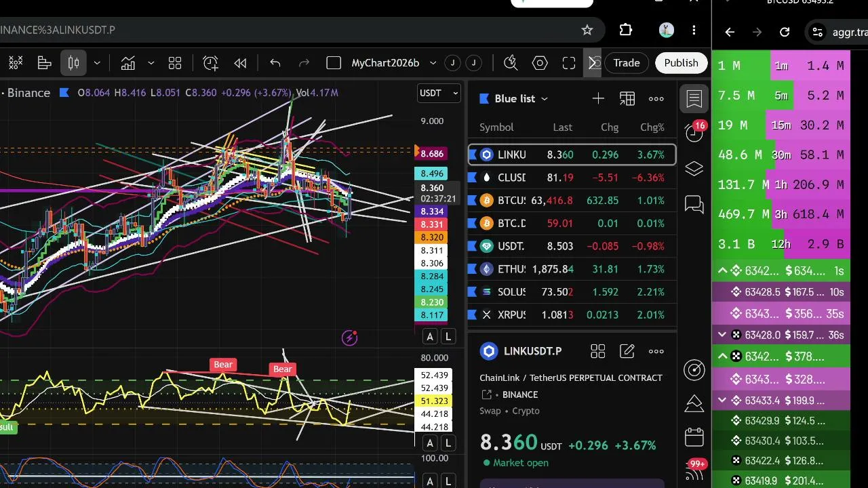Expand the MyChart2026b layout dropdown arrow
This screenshot has height=488, width=868.
[433, 63]
